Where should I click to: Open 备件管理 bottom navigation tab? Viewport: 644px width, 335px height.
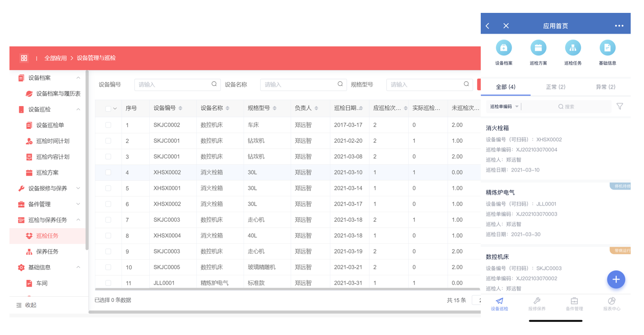coord(574,304)
